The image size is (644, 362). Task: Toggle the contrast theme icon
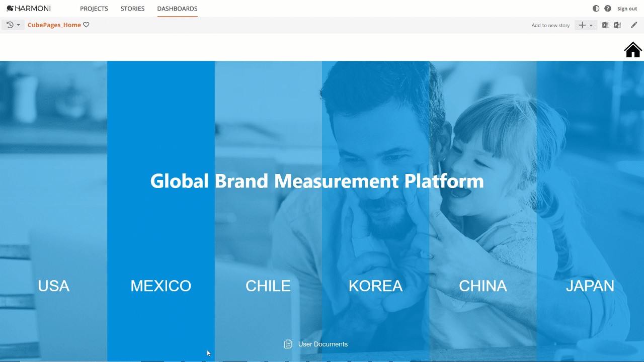pos(596,9)
